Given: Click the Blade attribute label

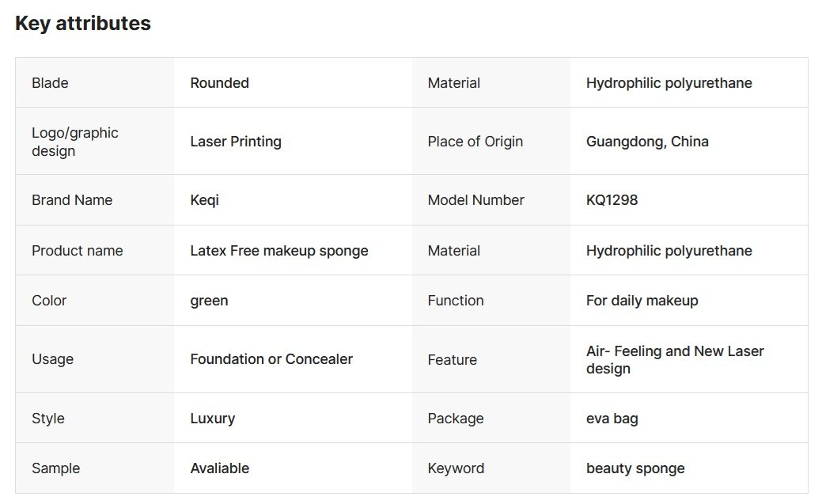Looking at the screenshot, I should (50, 83).
